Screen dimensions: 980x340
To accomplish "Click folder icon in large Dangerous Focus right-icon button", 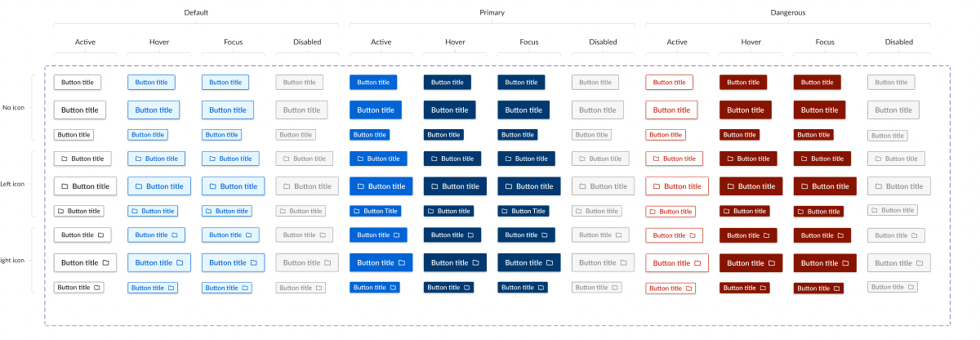I will tap(845, 263).
